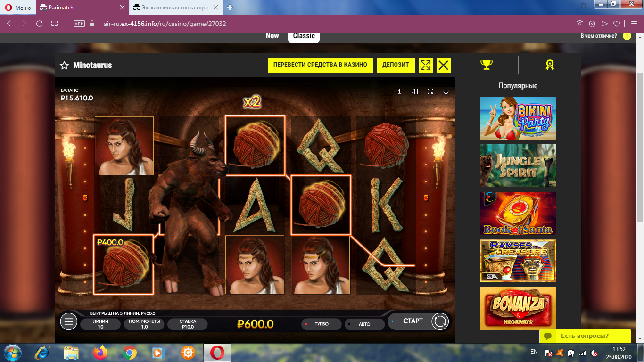This screenshot has height=362, width=644.
Task: Open the trophy tab in sidebar
Action: (487, 65)
